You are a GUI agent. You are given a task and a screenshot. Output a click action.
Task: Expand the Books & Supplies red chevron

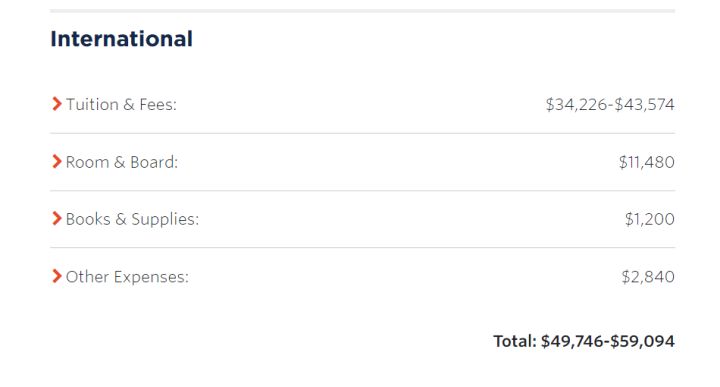point(56,219)
